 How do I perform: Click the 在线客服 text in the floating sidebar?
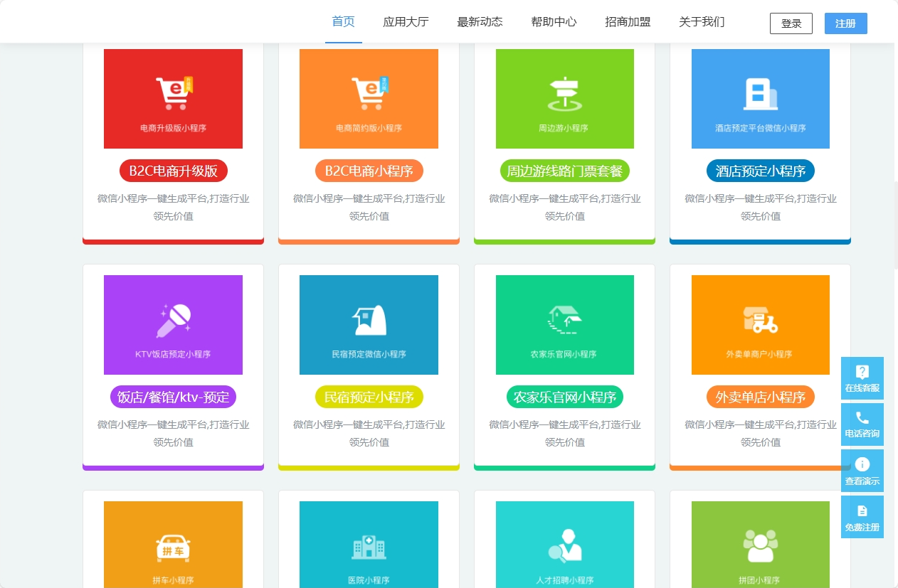click(862, 388)
